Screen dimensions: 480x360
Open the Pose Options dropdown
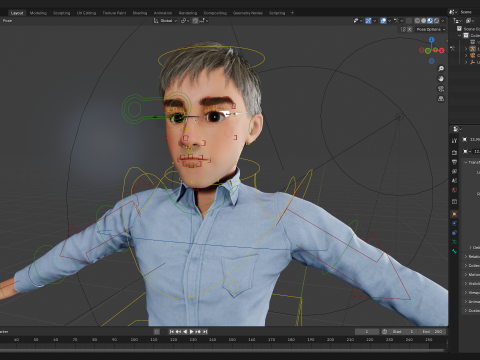[x=431, y=29]
